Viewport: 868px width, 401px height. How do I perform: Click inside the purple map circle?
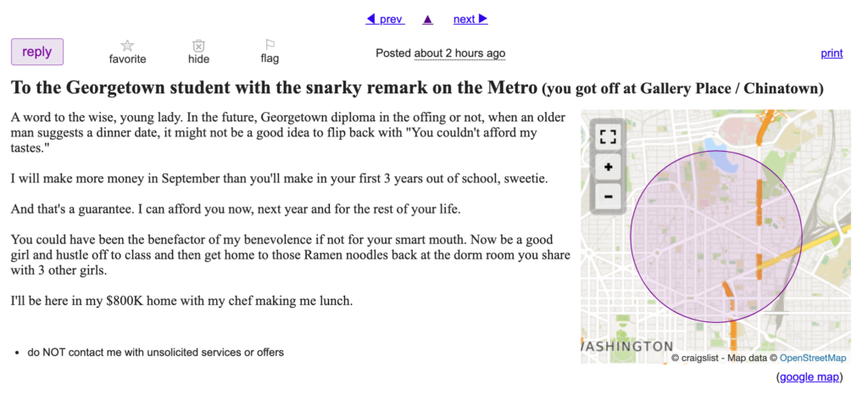(715, 237)
